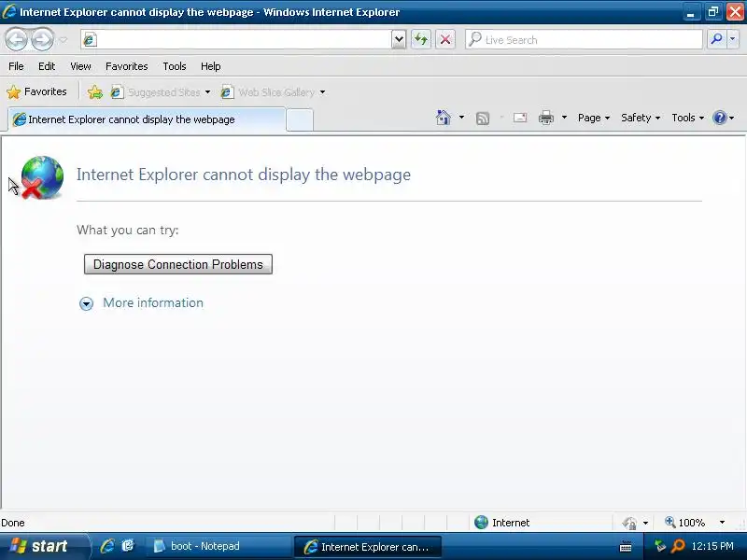747x560 pixels.
Task: Click the Internet security zone in status bar
Action: [502, 523]
